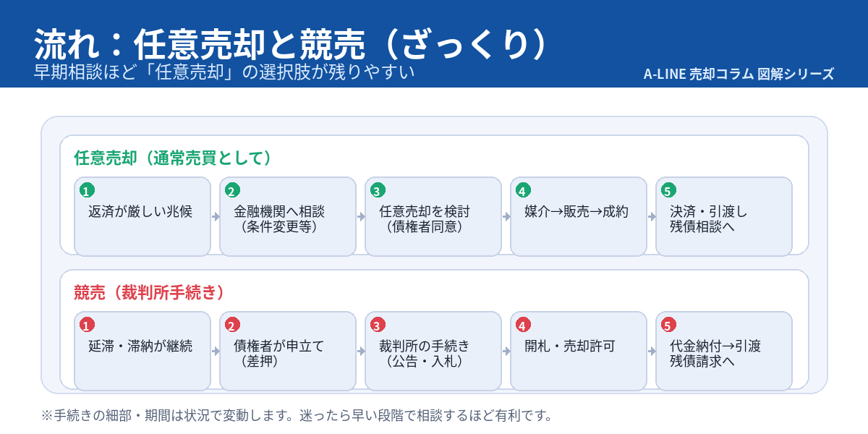This screenshot has width=868, height=434.
Task: Click arrow between 媒介→販売→成約 and 決済・引渡し
Action: [651, 216]
